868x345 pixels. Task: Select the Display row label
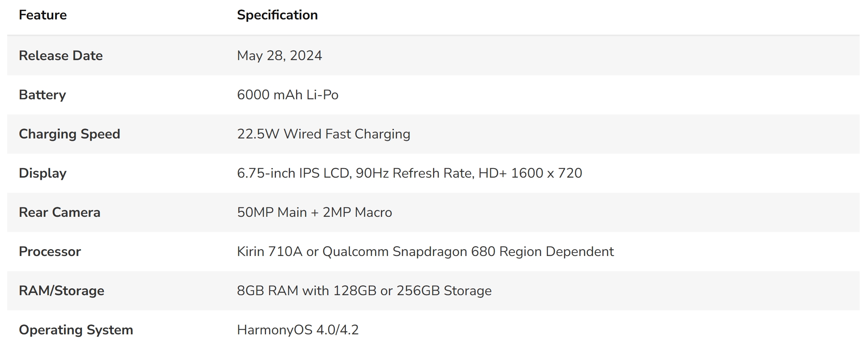tap(43, 173)
